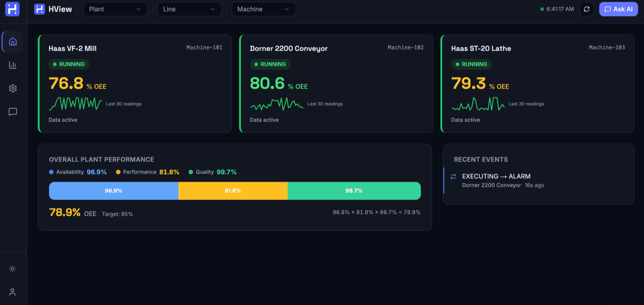Click the Availability 96.9% legend value
The height and width of the screenshot is (305, 644).
96,172
